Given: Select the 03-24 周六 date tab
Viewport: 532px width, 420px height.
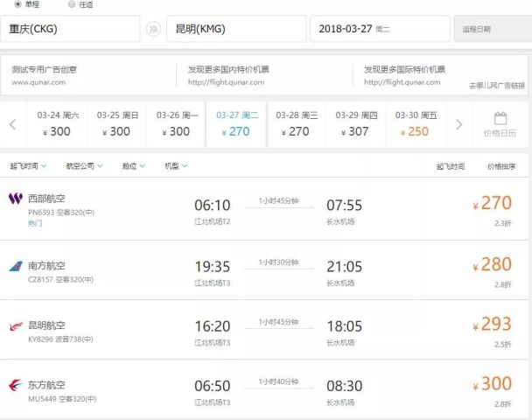Looking at the screenshot, I should click(x=58, y=124).
